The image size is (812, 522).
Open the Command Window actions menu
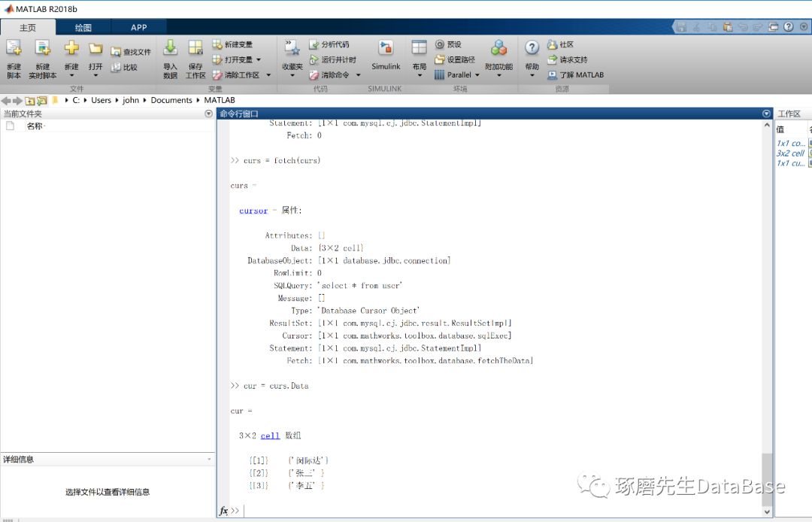(x=766, y=114)
